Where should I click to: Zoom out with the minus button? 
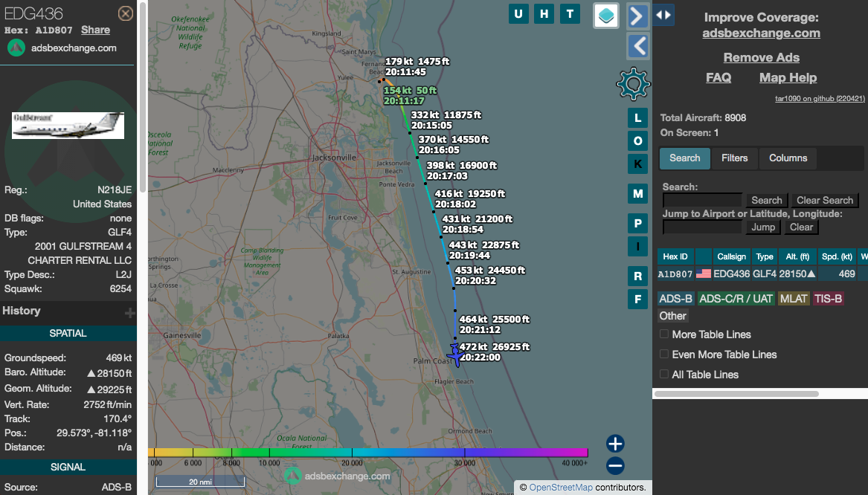615,466
